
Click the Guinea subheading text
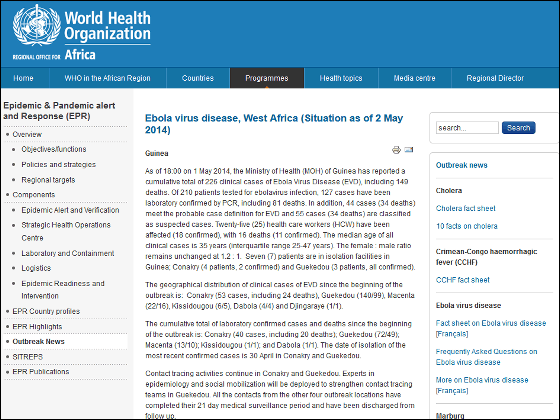click(x=156, y=154)
